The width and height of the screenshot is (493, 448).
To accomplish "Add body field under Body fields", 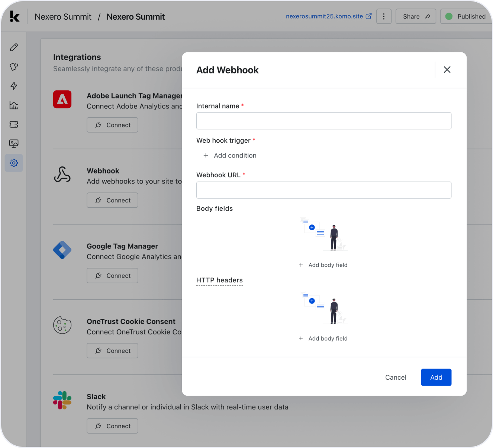I will tap(323, 265).
